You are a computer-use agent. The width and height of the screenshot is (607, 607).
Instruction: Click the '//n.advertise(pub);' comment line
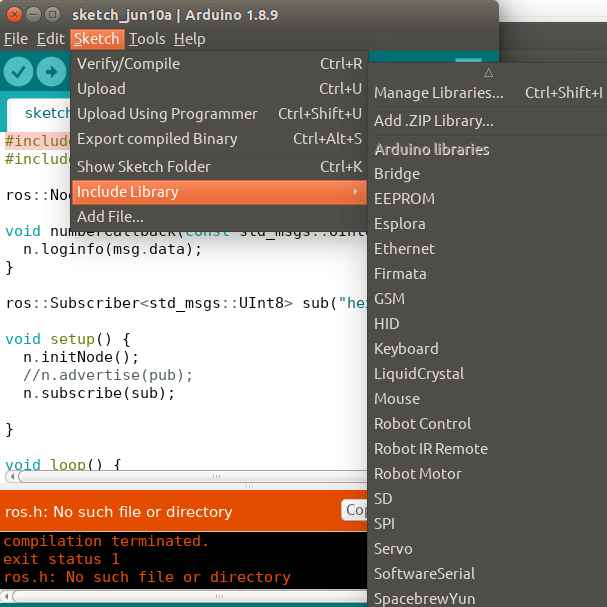tap(108, 375)
